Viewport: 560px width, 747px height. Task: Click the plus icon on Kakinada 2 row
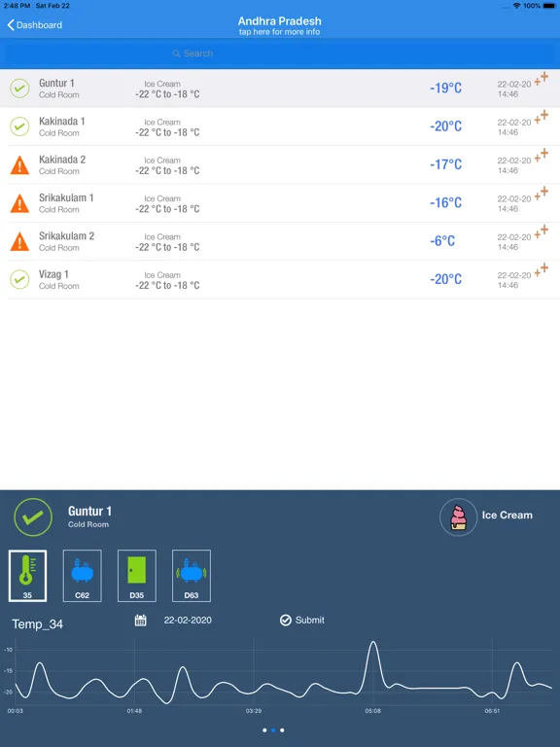click(x=542, y=156)
